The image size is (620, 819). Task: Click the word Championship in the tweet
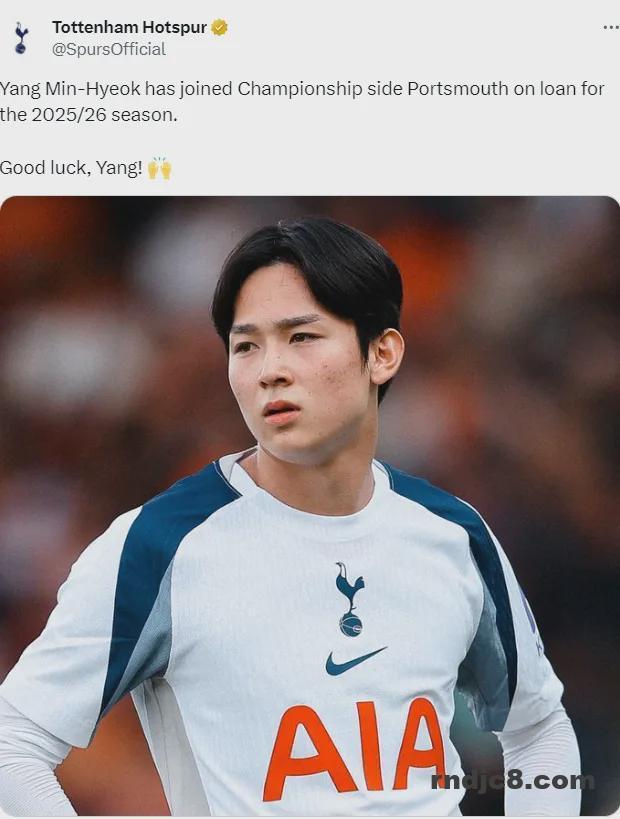(x=300, y=89)
